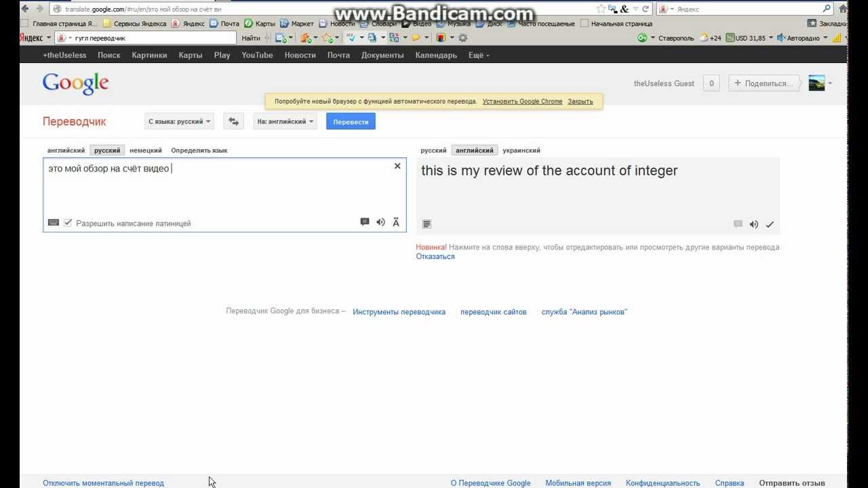Open Календарь in the Google bar
868x488 pixels.
tap(436, 55)
